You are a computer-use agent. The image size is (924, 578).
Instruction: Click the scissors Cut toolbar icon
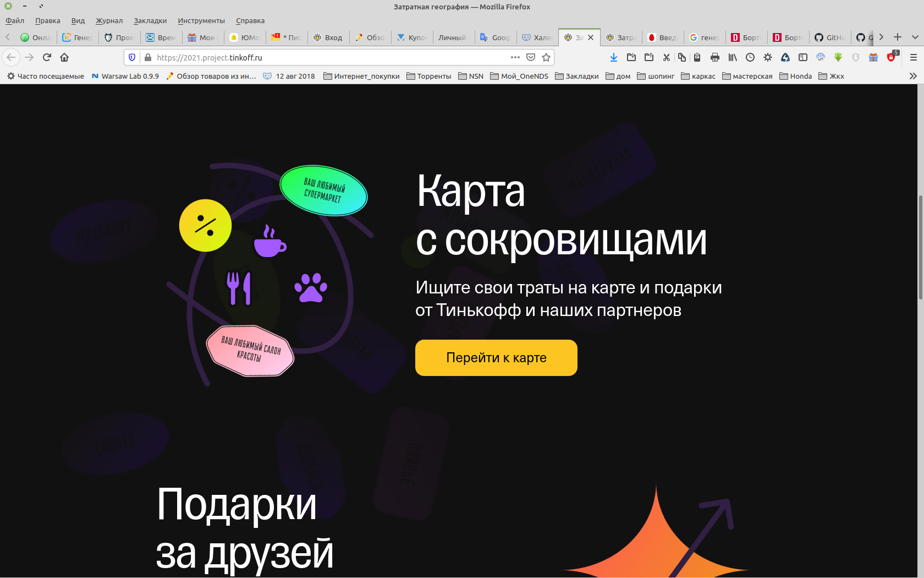coord(667,57)
